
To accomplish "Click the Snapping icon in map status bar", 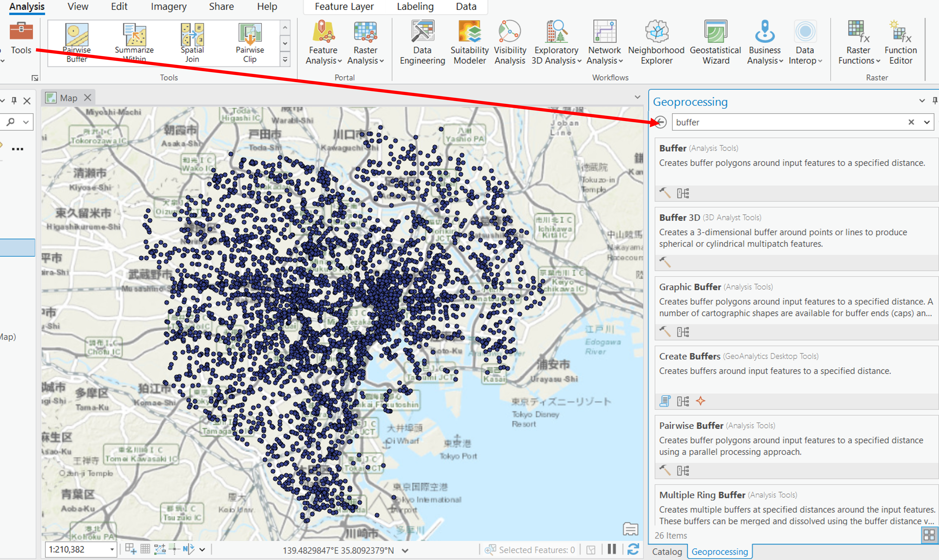I will 131,549.
